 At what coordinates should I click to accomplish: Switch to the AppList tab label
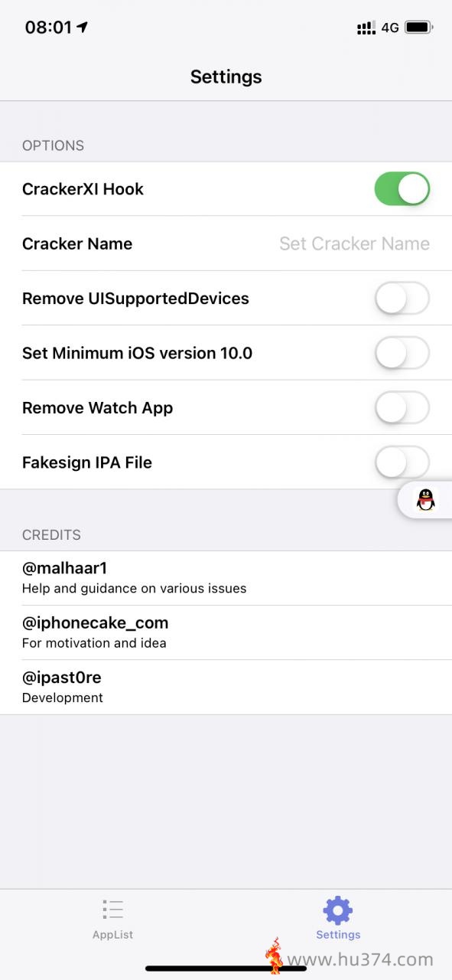(112, 935)
